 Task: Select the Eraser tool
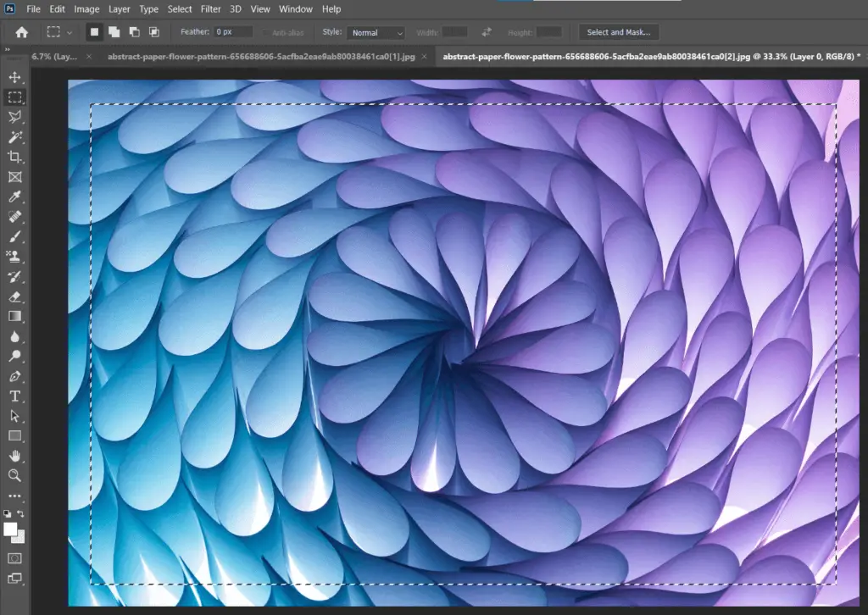[15, 297]
